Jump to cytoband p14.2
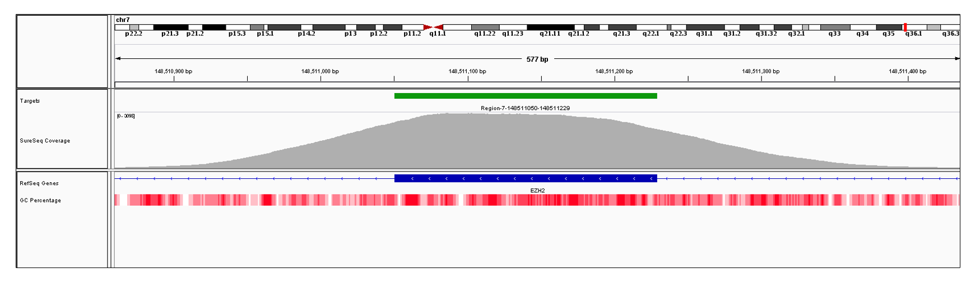The width and height of the screenshot is (980, 286). click(x=306, y=34)
